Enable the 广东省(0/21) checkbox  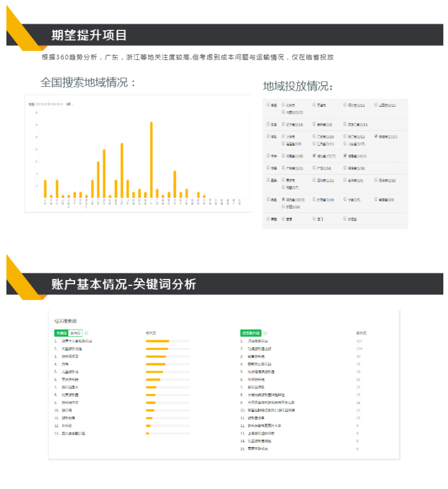click(283, 168)
